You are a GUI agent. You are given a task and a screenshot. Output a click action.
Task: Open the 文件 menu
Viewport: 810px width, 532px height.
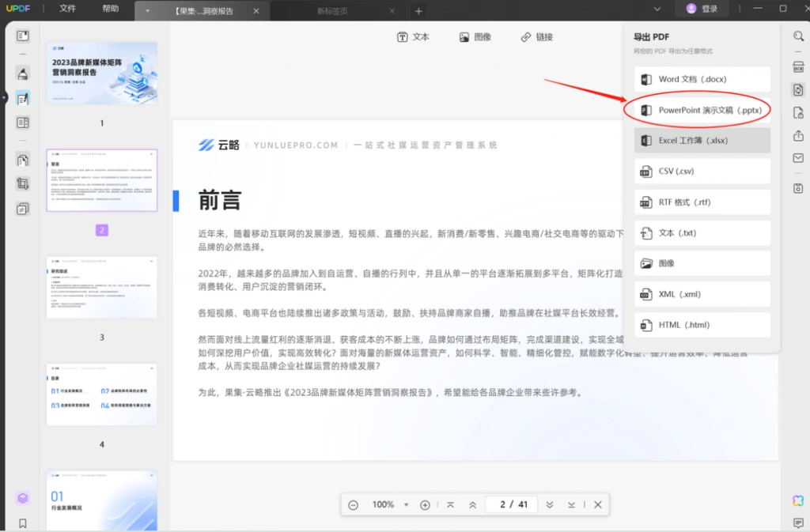68,9
